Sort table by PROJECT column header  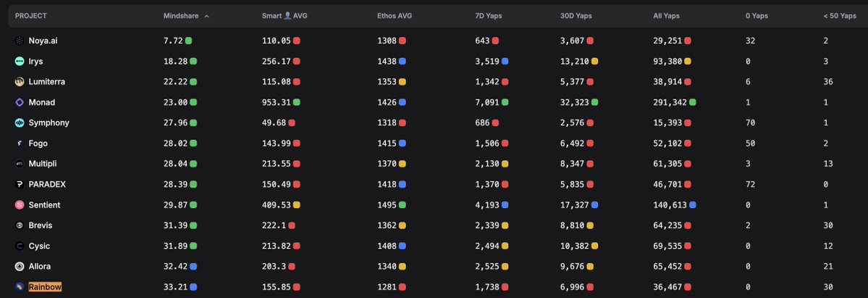(x=30, y=16)
